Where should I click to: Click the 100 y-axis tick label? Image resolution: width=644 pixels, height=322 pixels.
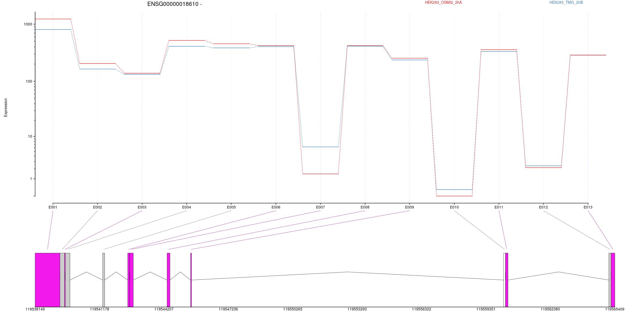29,81
